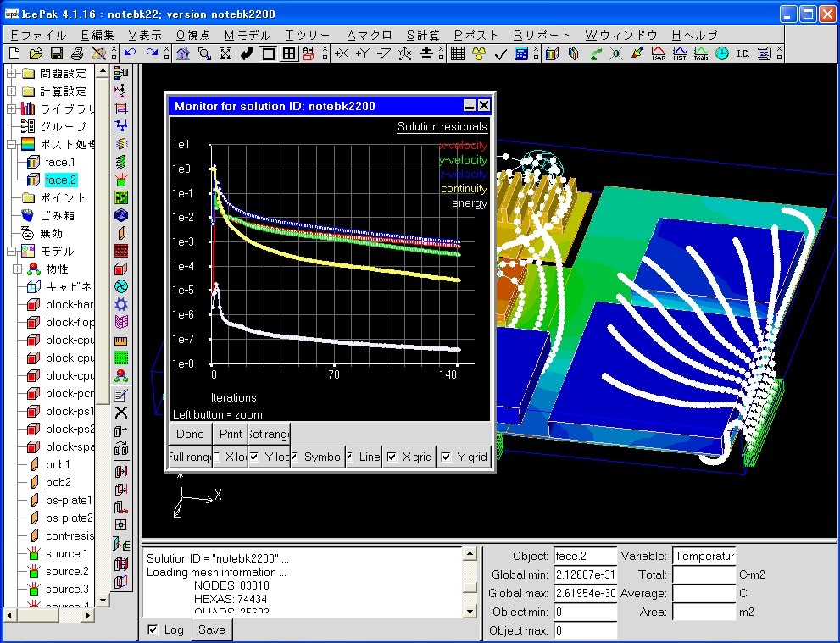Toggle the Symbol checkbox in monitor

pos(295,457)
